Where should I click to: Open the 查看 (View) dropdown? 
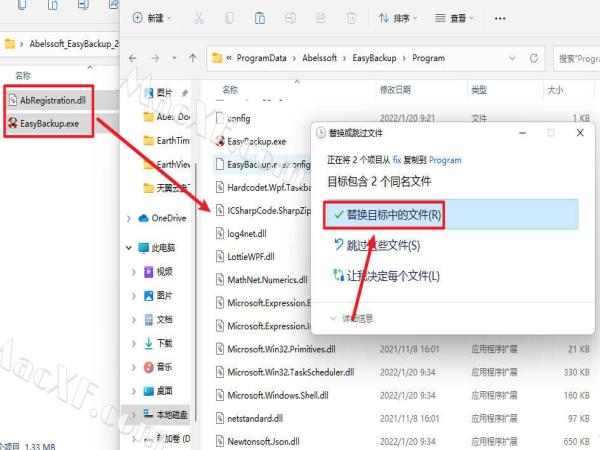point(455,18)
